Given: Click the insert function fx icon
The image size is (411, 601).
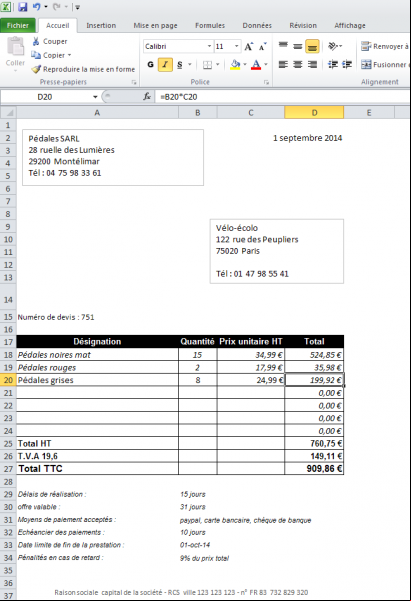Looking at the screenshot, I should (147, 97).
